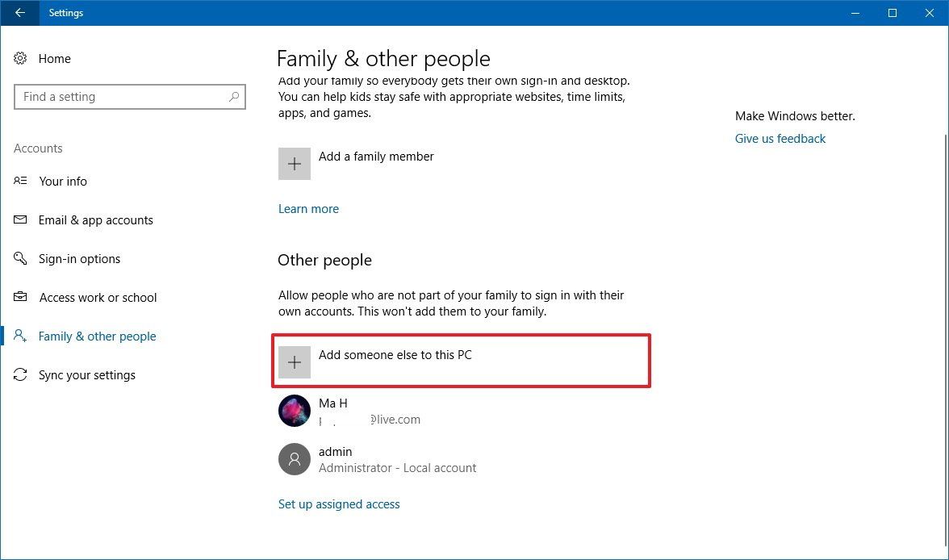This screenshot has width=949, height=560.
Task: Select the Family & other people icon
Action: click(20, 336)
